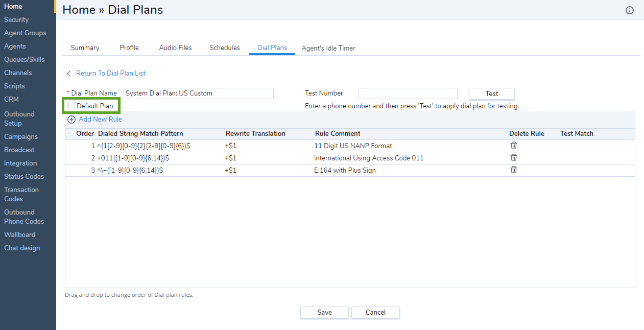Open Broadcast in the sidebar
The height and width of the screenshot is (330, 644).
[19, 150]
